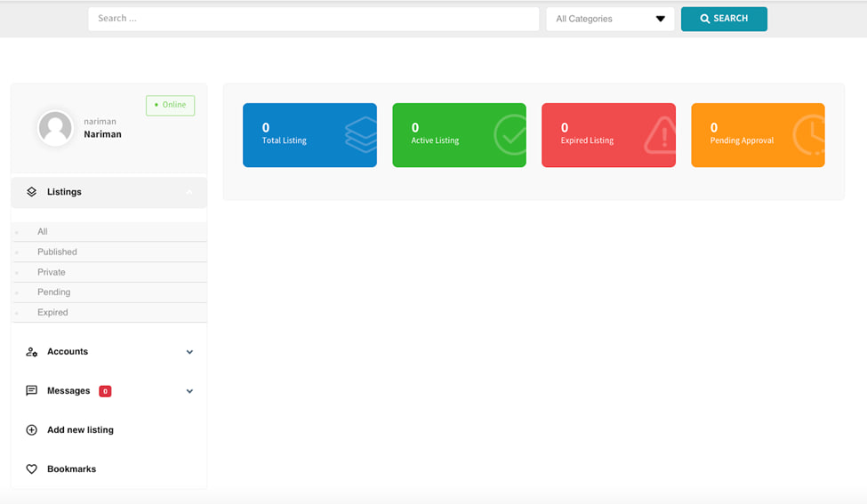Image resolution: width=867 pixels, height=504 pixels.
Task: Open the Add new listing link
Action: 80,430
